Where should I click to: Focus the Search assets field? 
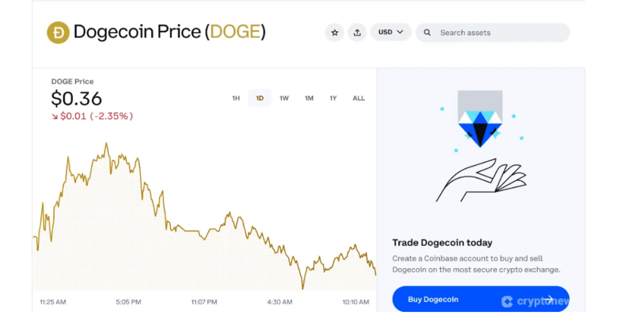point(497,33)
